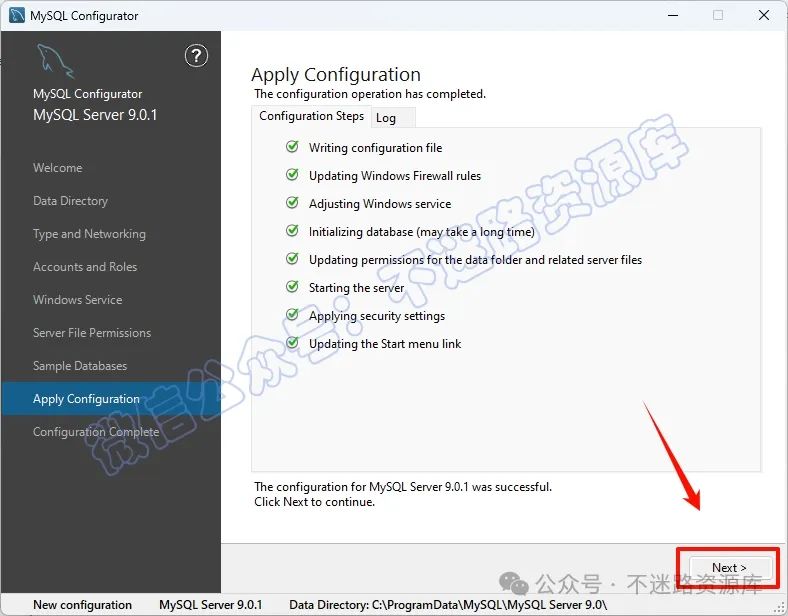Click 'Updating the Start menu link' text
The height and width of the screenshot is (616, 788).
[x=385, y=344]
